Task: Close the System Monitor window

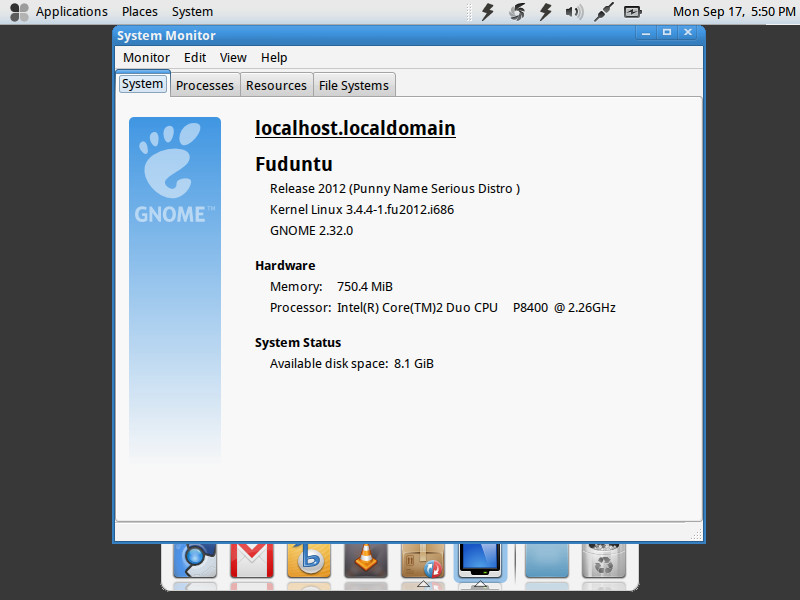Action: click(688, 33)
